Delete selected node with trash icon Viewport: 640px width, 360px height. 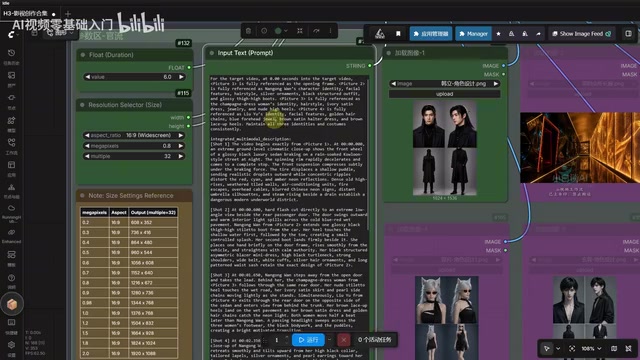[x=248, y=31]
